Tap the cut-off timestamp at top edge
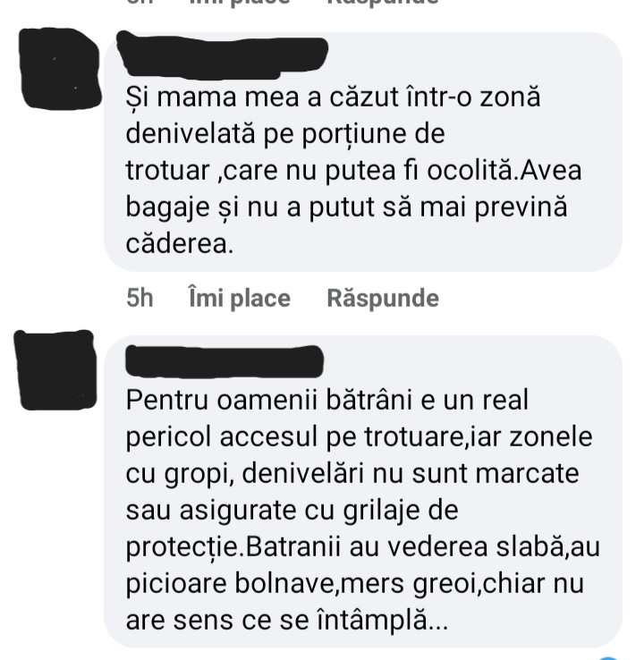Image resolution: width=644 pixels, height=660 pixels. click(x=140, y=2)
